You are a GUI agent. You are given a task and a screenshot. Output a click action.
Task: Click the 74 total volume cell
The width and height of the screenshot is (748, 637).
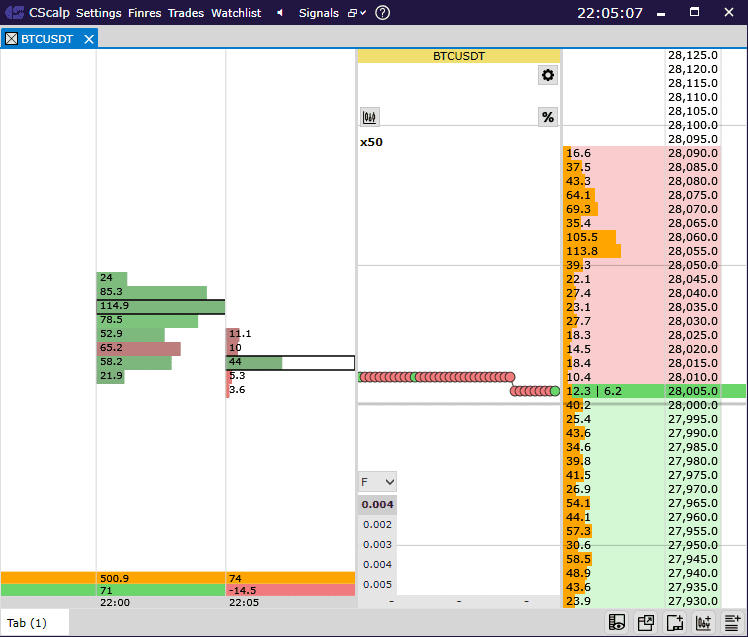point(291,578)
